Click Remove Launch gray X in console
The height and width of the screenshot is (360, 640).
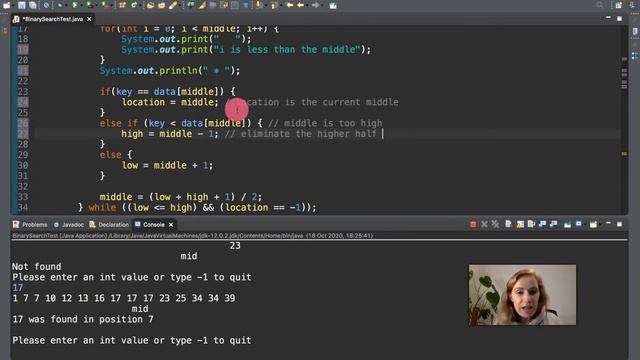point(484,224)
